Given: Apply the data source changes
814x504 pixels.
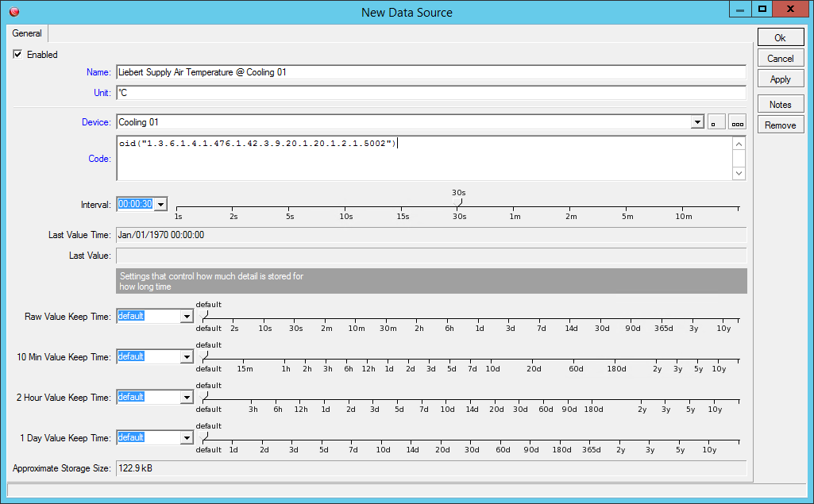Looking at the screenshot, I should pos(780,78).
